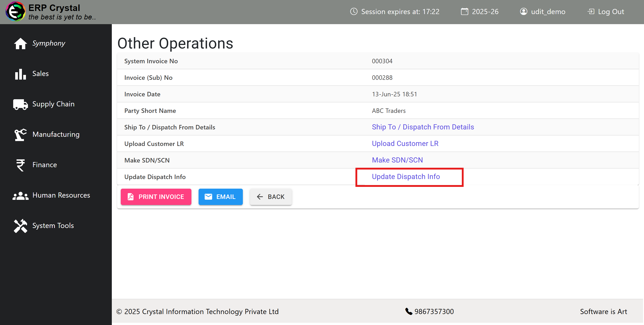Click the Finance rupee icon
Screen dimensions: 644x325
point(21,165)
